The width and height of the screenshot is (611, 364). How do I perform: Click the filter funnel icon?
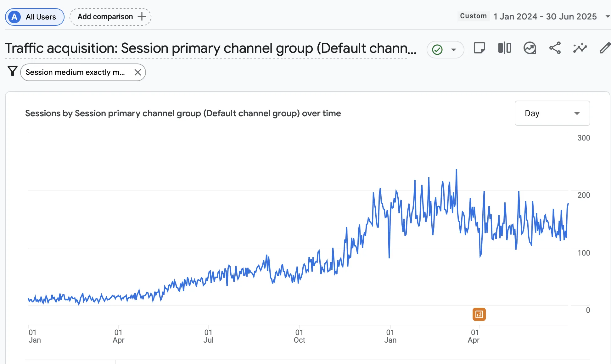coord(12,71)
